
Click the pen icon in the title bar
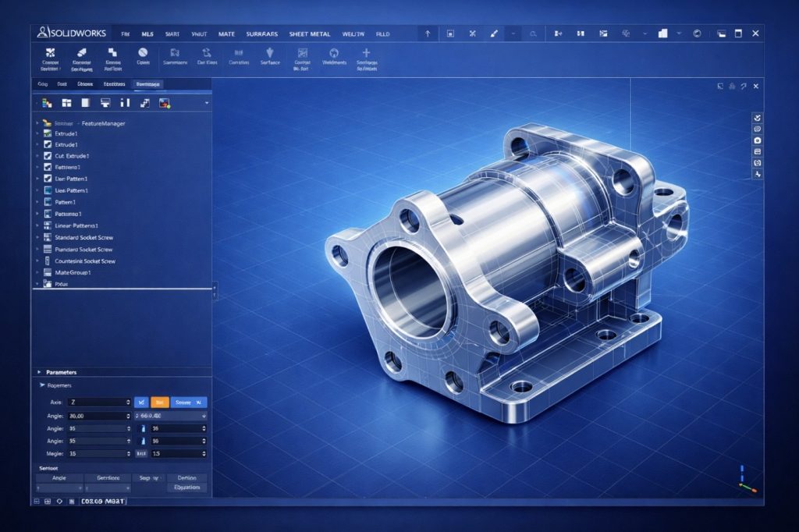point(493,34)
